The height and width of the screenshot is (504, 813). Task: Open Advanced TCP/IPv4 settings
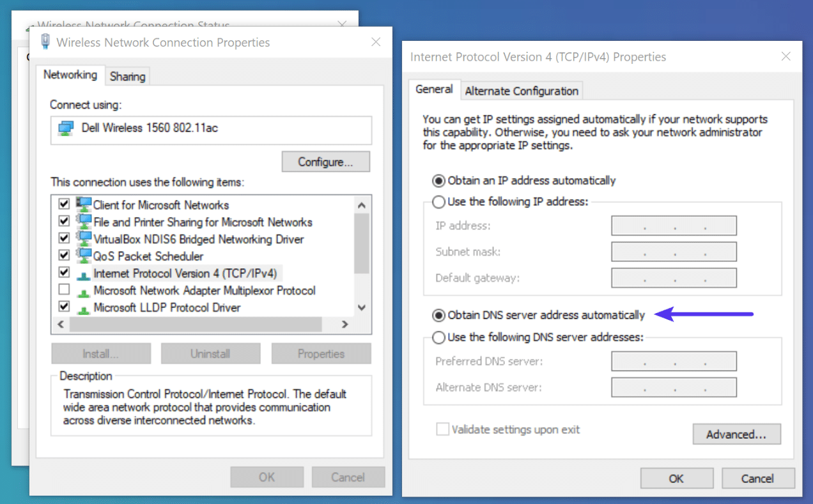coord(736,434)
